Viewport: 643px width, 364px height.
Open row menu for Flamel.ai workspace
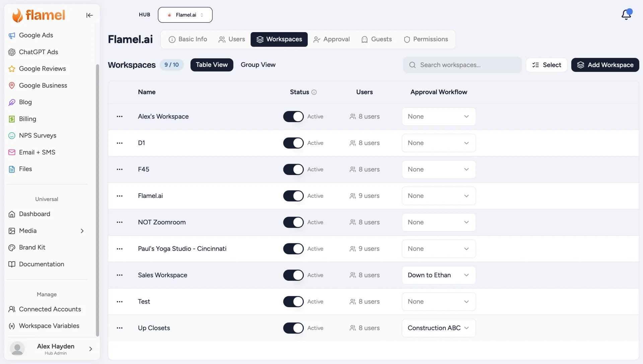pyautogui.click(x=120, y=196)
